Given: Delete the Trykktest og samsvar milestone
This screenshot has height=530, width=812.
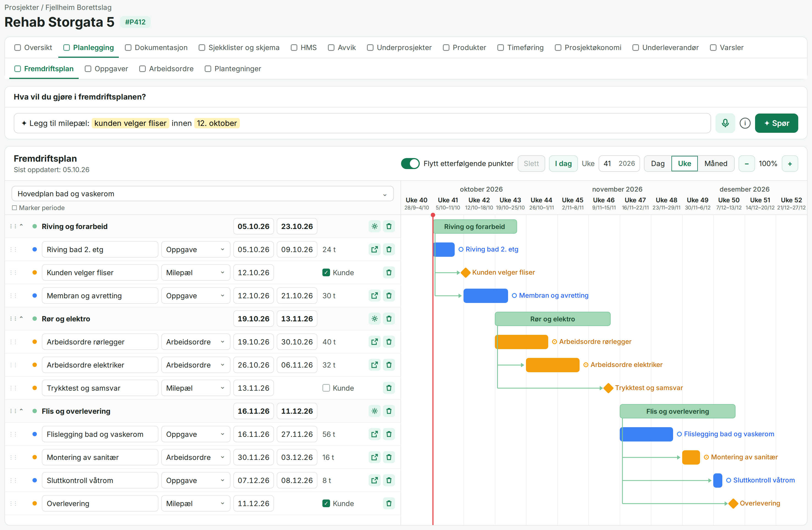Looking at the screenshot, I should pyautogui.click(x=389, y=388).
